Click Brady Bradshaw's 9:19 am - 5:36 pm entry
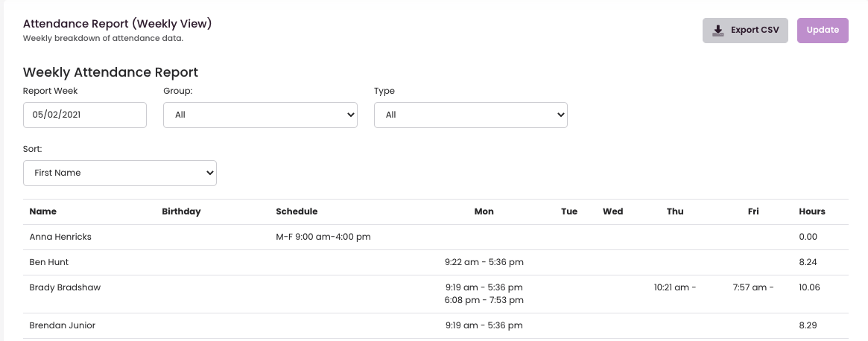The image size is (868, 341). [484, 288]
